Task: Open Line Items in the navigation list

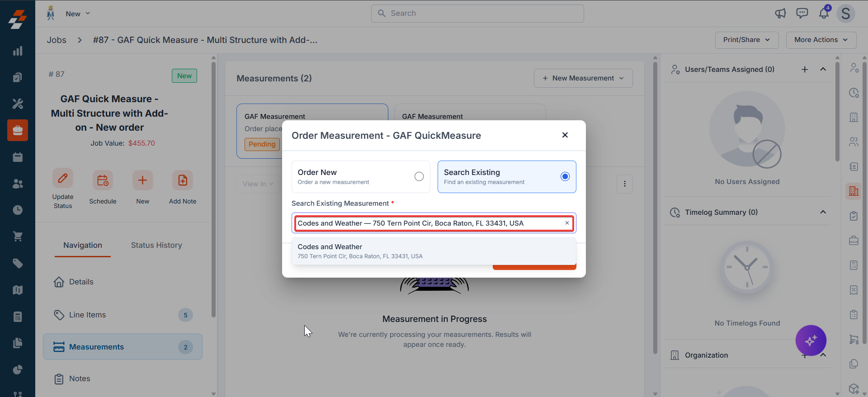Action: [123, 315]
